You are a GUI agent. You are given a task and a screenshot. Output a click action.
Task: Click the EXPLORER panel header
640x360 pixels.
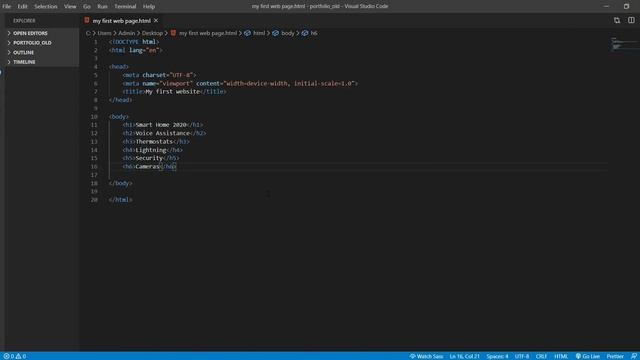[x=24, y=20]
